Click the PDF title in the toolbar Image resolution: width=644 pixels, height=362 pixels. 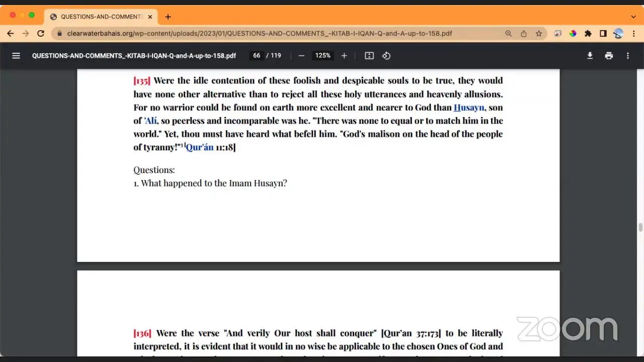click(x=134, y=56)
